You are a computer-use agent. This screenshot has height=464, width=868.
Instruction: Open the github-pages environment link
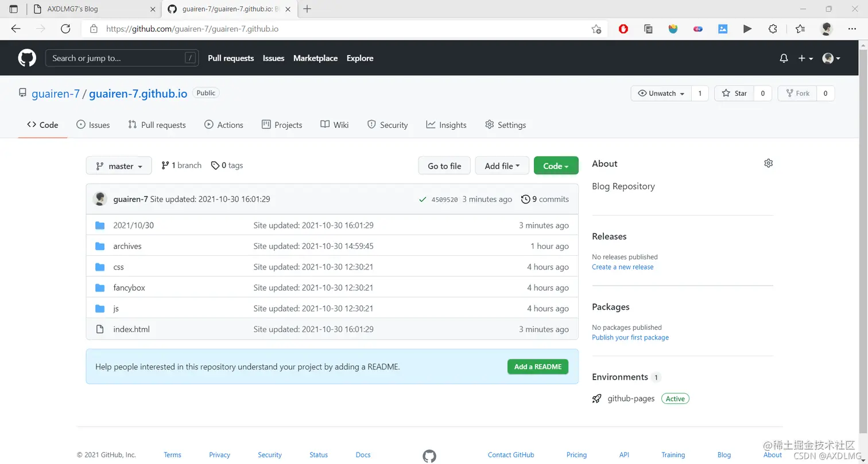click(x=631, y=399)
